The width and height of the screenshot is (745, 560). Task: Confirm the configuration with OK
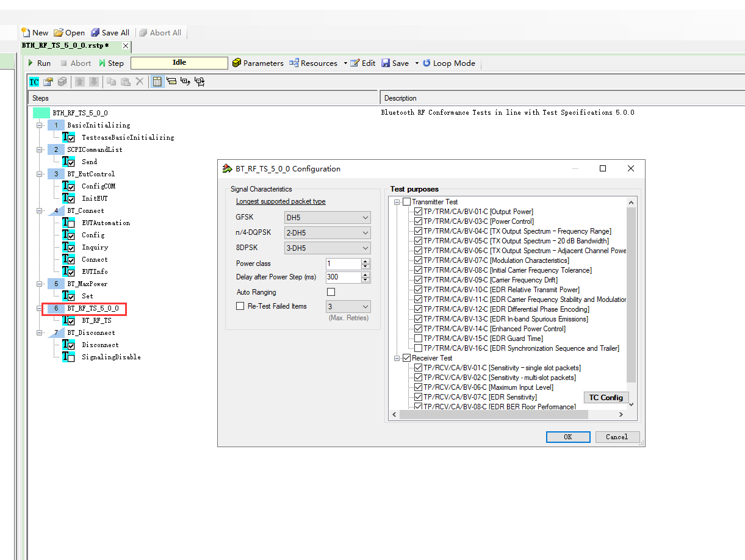click(568, 437)
